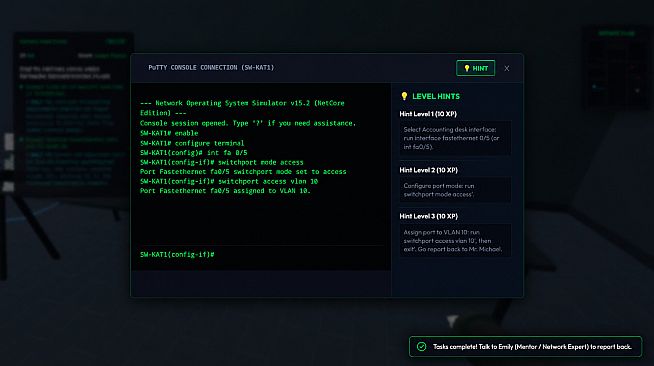Click the Network Operating System Simulator banner line
This screenshot has width=654, height=366.
242,108
